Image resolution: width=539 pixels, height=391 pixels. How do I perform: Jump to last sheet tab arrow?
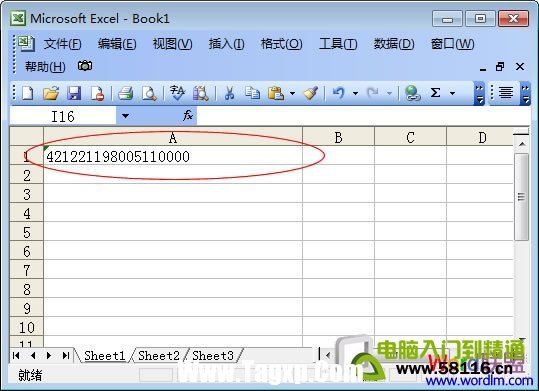(66, 356)
